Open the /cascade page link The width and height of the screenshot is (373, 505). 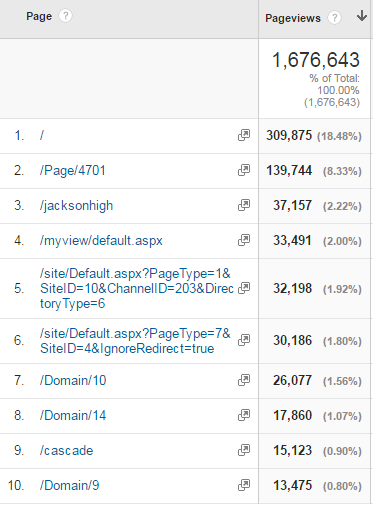[x=66, y=450]
